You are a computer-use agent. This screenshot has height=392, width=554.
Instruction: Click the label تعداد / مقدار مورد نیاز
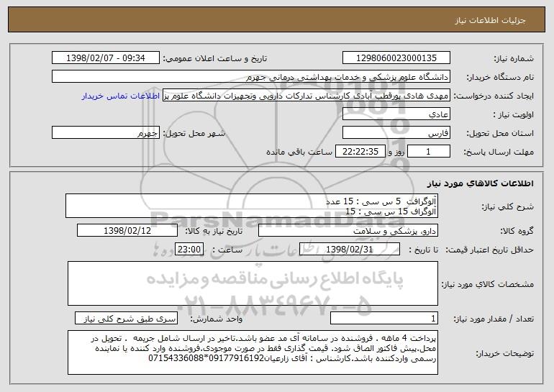click(494, 319)
